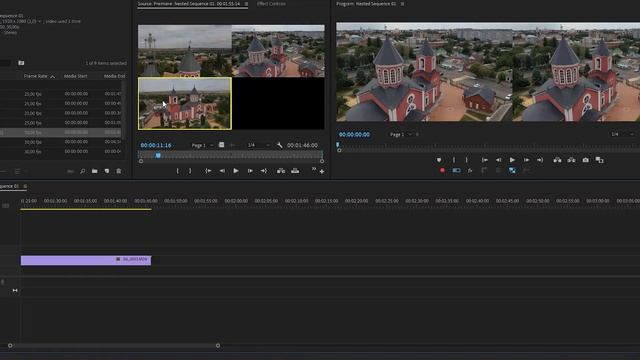The width and height of the screenshot is (640, 360).
Task: Select purple clip on the timeline
Action: (86, 260)
